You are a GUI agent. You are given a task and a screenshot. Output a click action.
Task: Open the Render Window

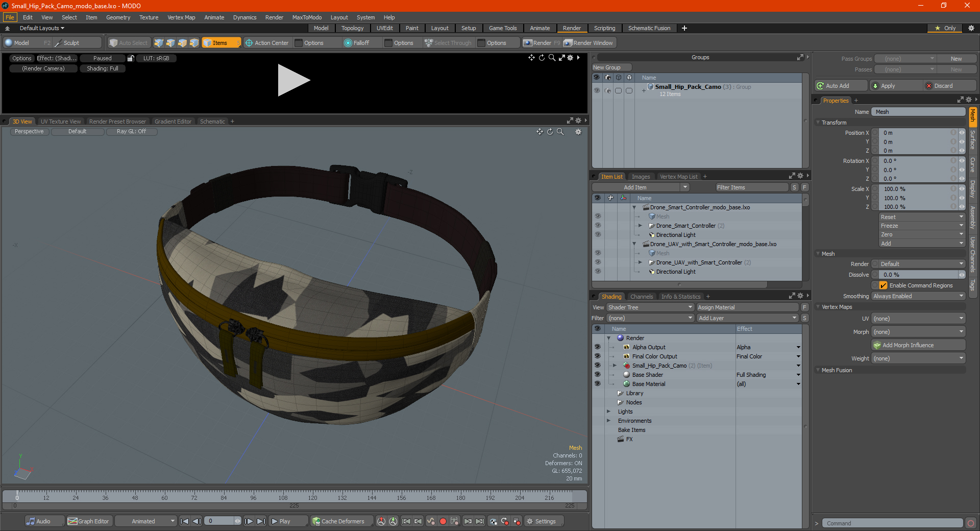click(589, 43)
